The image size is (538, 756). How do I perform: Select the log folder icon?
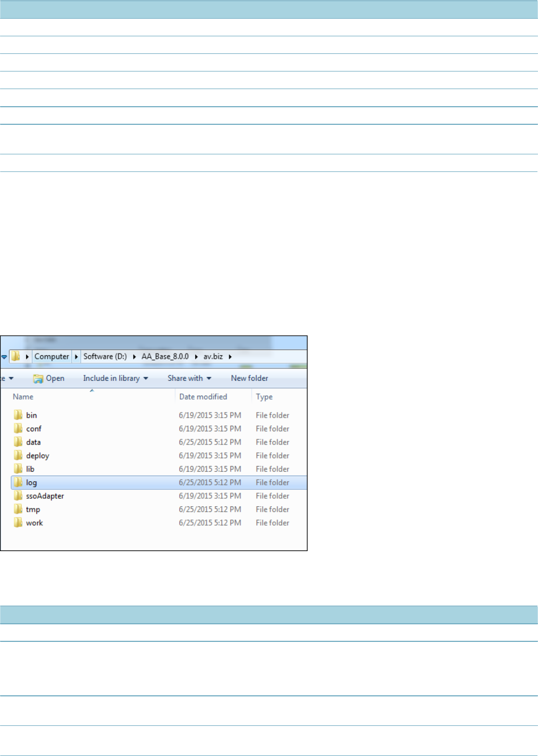pos(18,482)
